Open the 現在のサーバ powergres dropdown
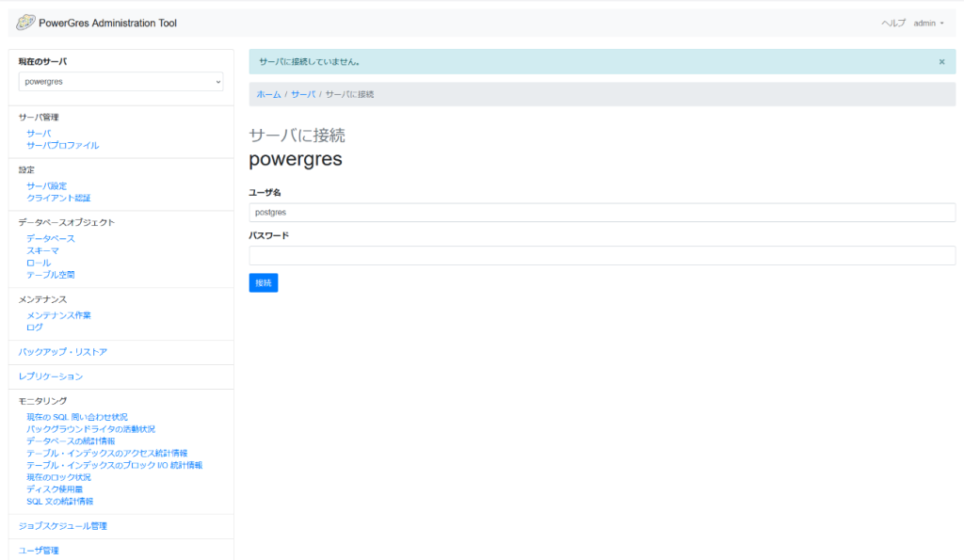 click(x=121, y=82)
